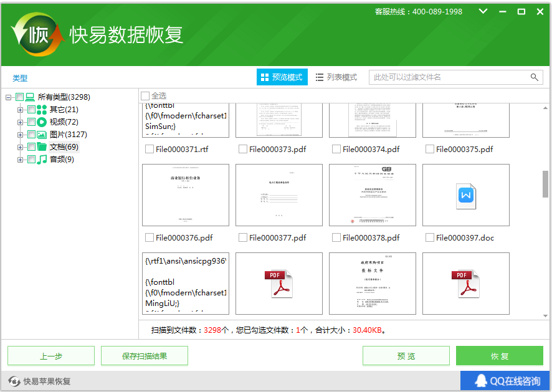Expand the 图片(3127) tree node
The height and width of the screenshot is (392, 552).
pos(20,135)
